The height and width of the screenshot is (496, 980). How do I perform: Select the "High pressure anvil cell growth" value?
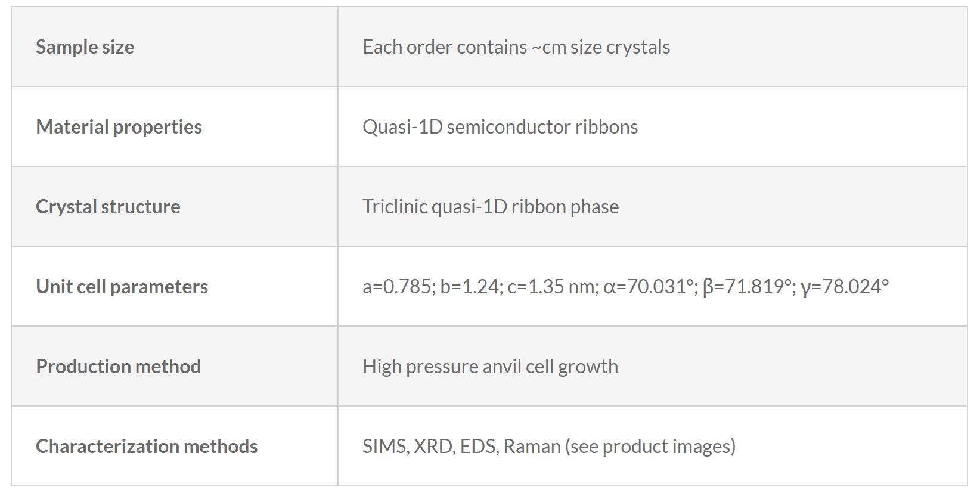(490, 367)
